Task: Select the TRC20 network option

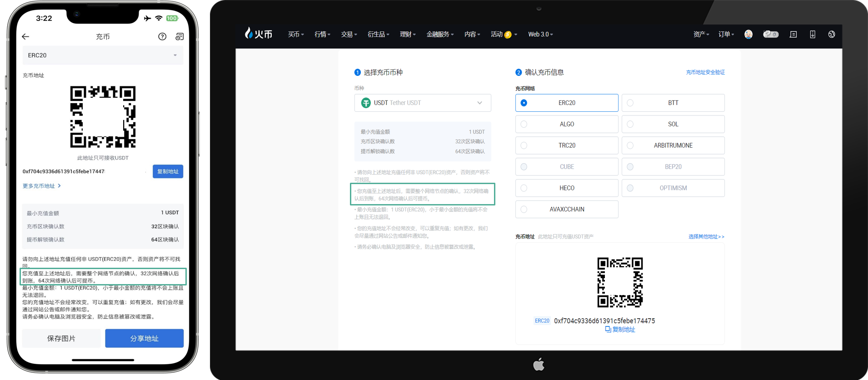Action: point(567,145)
